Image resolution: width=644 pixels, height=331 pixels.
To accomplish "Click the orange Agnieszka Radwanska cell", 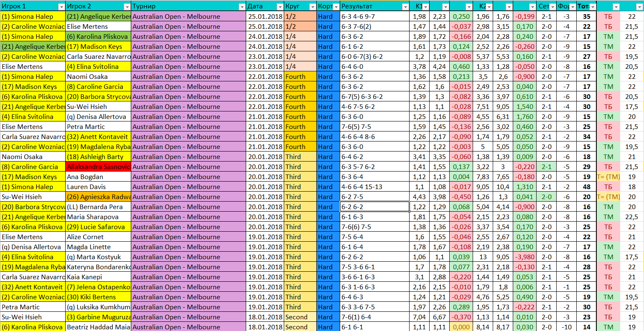I will click(x=98, y=197).
